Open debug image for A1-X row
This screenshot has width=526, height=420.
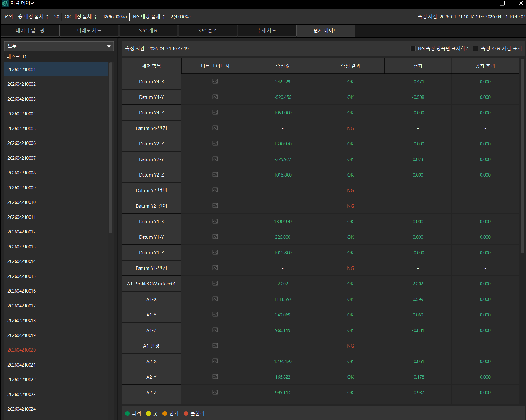coord(215,299)
